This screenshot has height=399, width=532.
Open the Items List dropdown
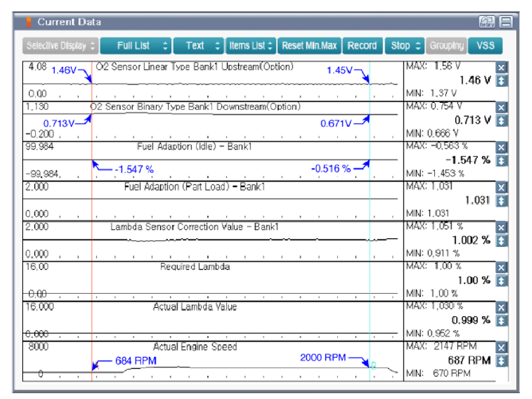(x=251, y=46)
